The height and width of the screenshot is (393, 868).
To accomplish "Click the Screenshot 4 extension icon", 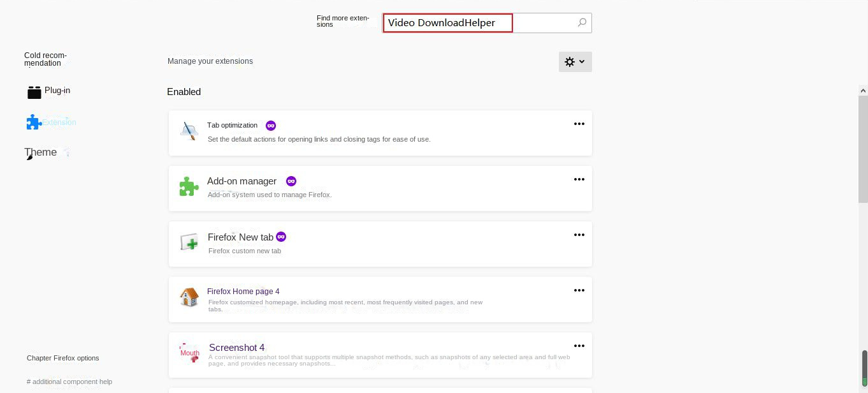I will pyautogui.click(x=190, y=353).
